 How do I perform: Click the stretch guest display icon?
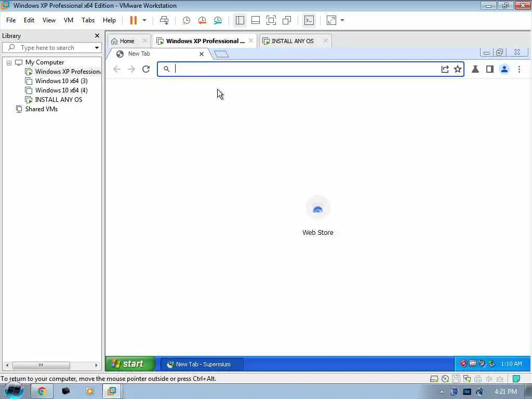331,20
